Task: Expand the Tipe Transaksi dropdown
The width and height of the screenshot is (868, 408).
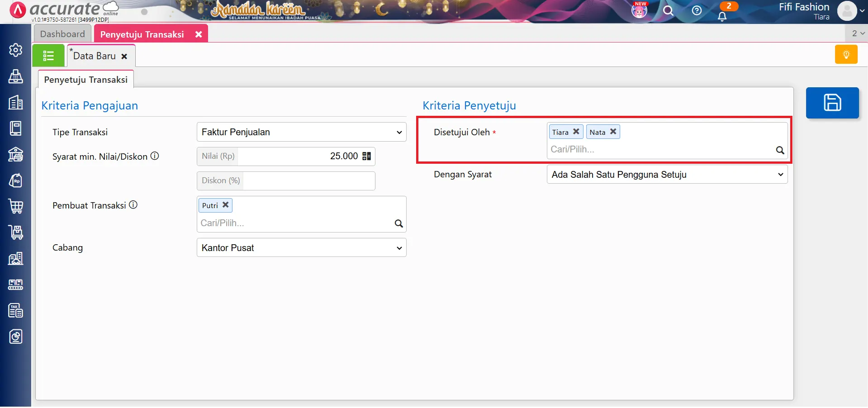Action: click(x=301, y=132)
